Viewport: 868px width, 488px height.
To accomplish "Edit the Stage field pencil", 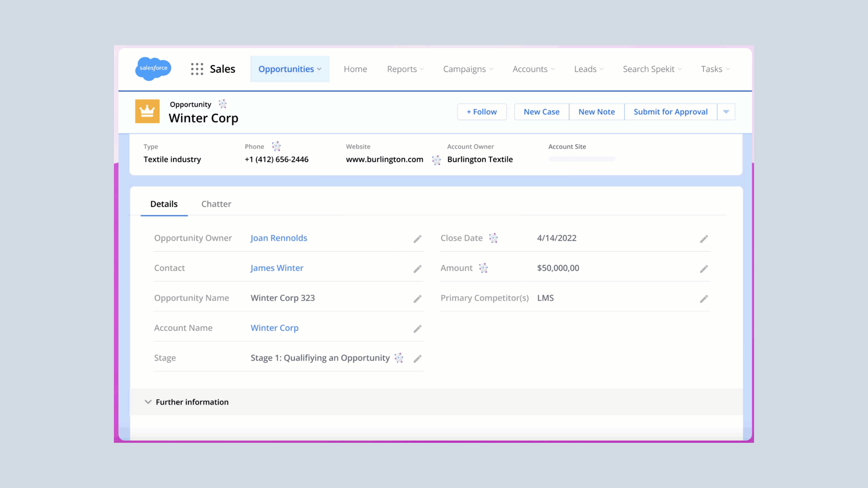I will tap(417, 358).
